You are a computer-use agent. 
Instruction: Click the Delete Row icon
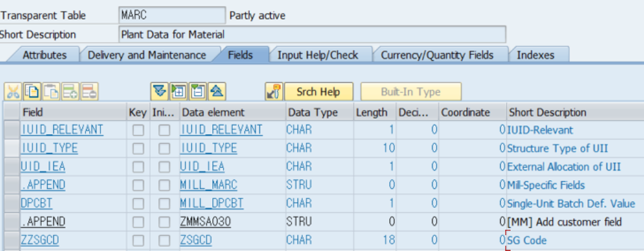(x=89, y=91)
